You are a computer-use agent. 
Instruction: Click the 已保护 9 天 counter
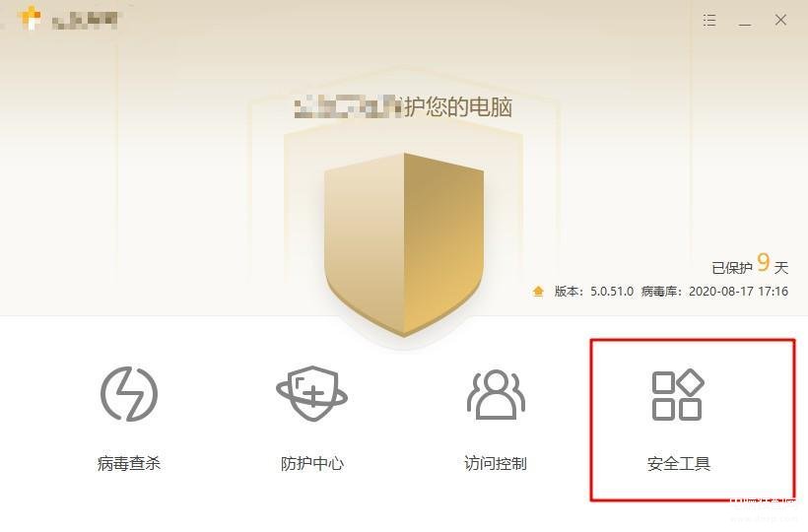tap(750, 265)
